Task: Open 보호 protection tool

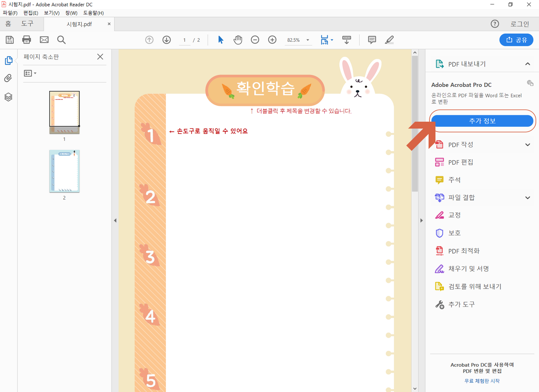Action: click(448, 233)
